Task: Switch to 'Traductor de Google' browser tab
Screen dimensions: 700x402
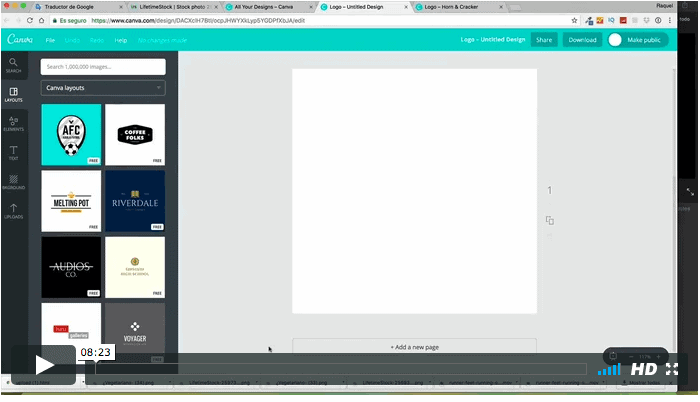Action: 79,7
